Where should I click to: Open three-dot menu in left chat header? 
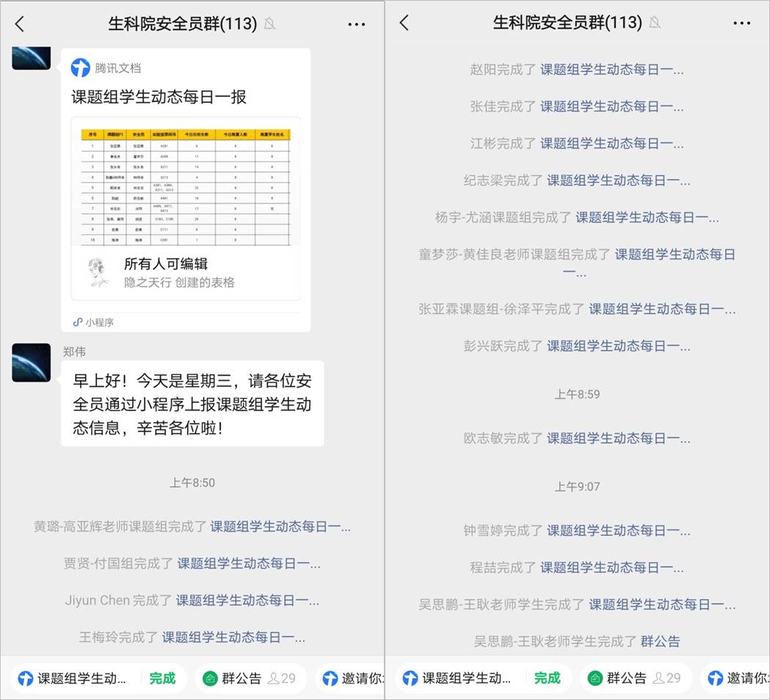pos(357,24)
